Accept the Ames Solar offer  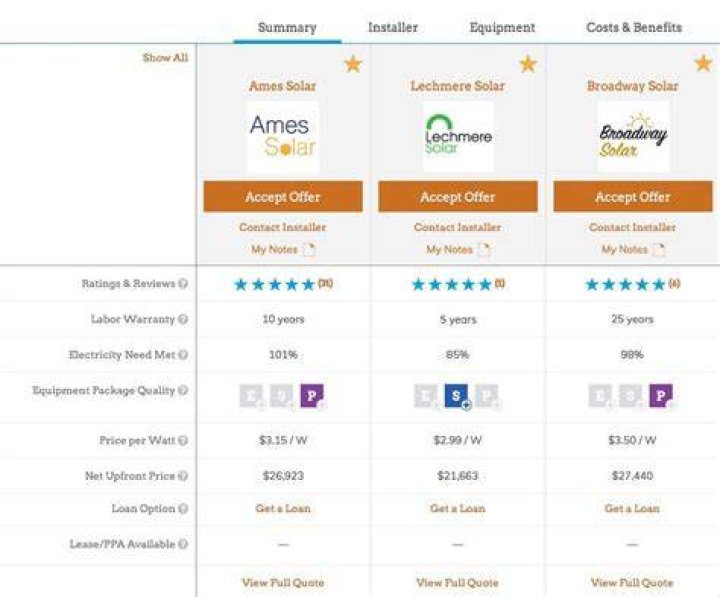point(283,197)
